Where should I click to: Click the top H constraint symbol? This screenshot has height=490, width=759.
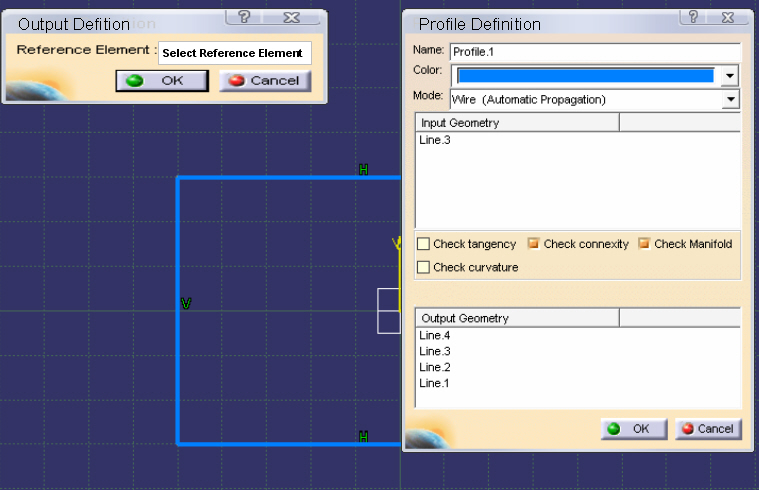tap(364, 169)
